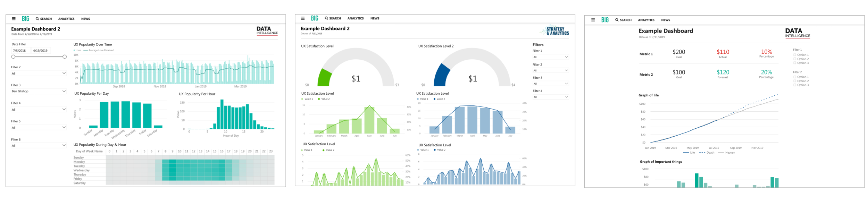
Task: Expand Filter 3 dropdown in UX Satisfaction dashboard
Action: (551, 84)
